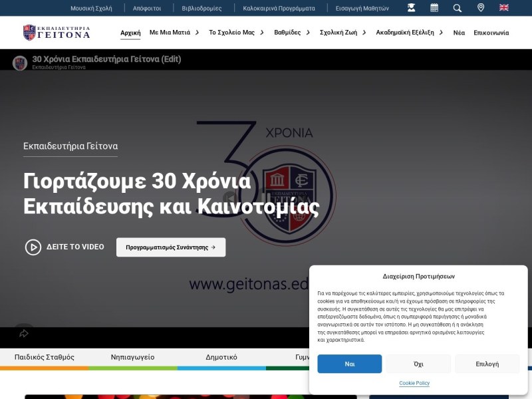532x399 pixels.
Task: Click the ΔΕΙΤΕ ΤΟ VIDEO text
Action: click(75, 247)
